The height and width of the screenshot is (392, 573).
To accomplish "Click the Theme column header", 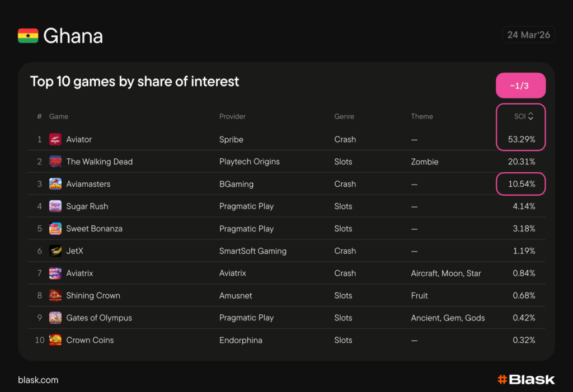I will [422, 116].
